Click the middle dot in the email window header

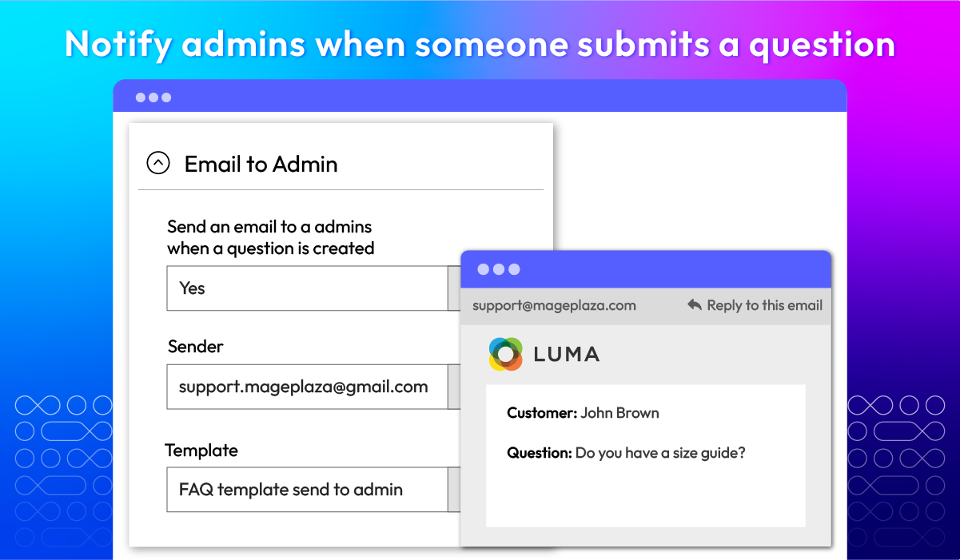click(499, 269)
